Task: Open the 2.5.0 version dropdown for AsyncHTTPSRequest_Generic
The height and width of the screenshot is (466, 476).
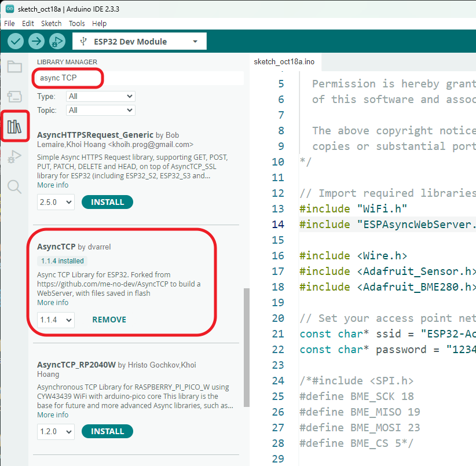Action: pyautogui.click(x=56, y=202)
